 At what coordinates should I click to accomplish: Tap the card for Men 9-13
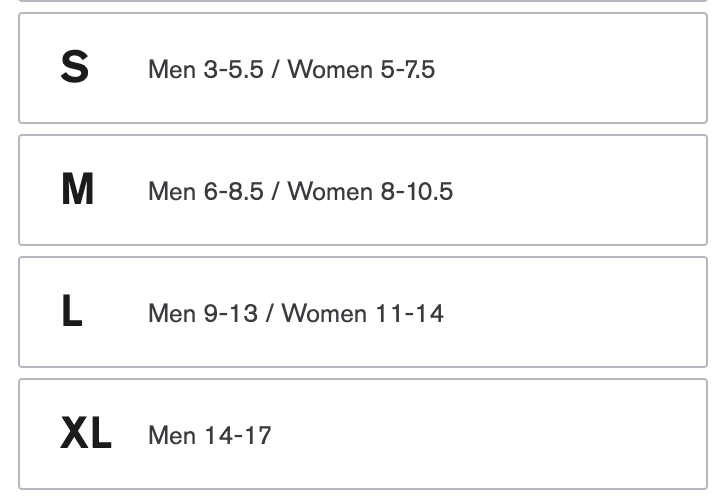coord(362,312)
